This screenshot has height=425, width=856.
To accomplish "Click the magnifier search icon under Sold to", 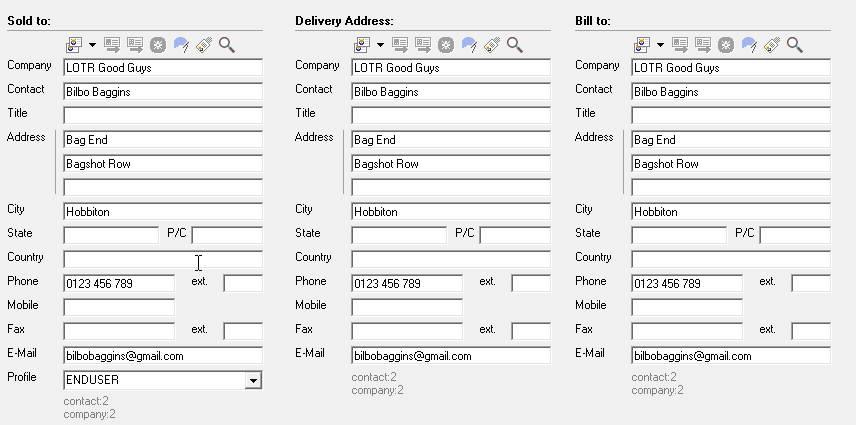I will (x=227, y=45).
